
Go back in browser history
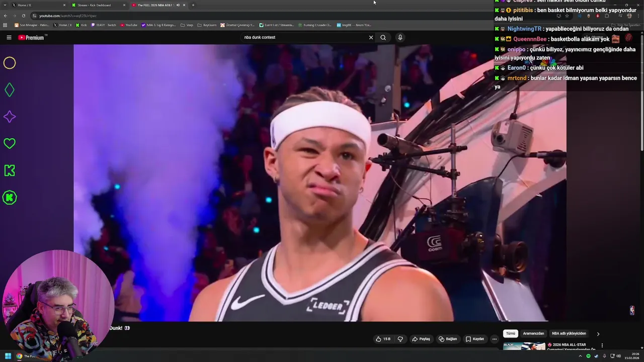coord(6,16)
